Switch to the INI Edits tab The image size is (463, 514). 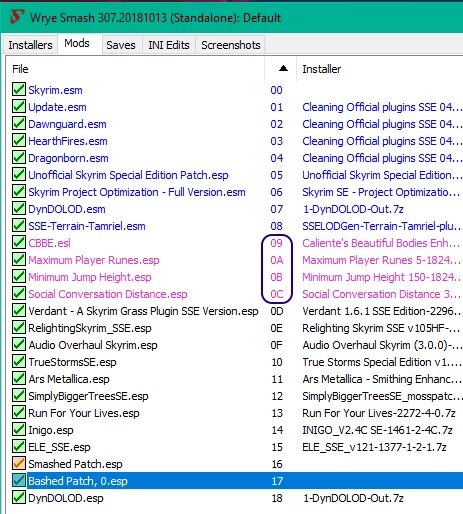(169, 45)
